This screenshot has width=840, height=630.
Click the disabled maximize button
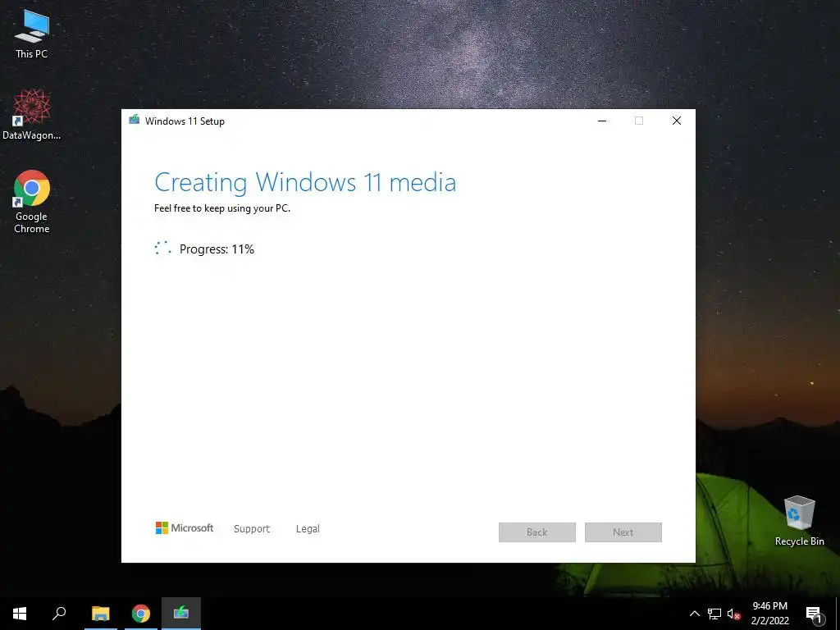[x=639, y=121]
